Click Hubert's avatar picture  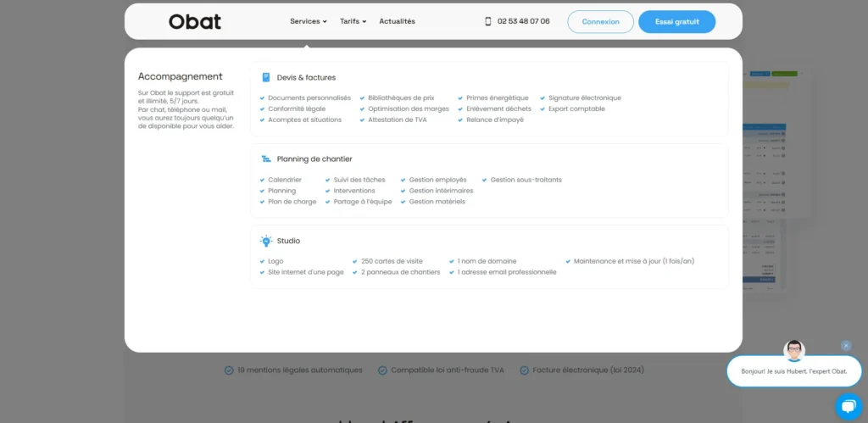pos(793,351)
